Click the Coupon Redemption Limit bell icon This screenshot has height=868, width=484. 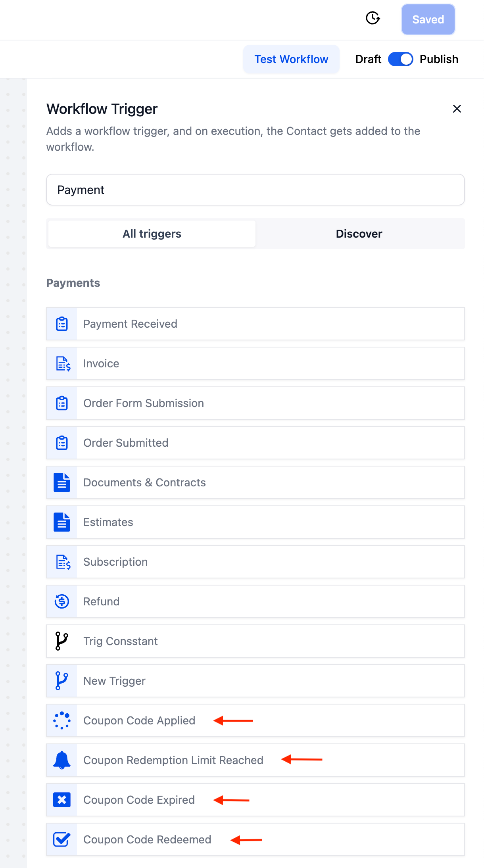pos(62,760)
